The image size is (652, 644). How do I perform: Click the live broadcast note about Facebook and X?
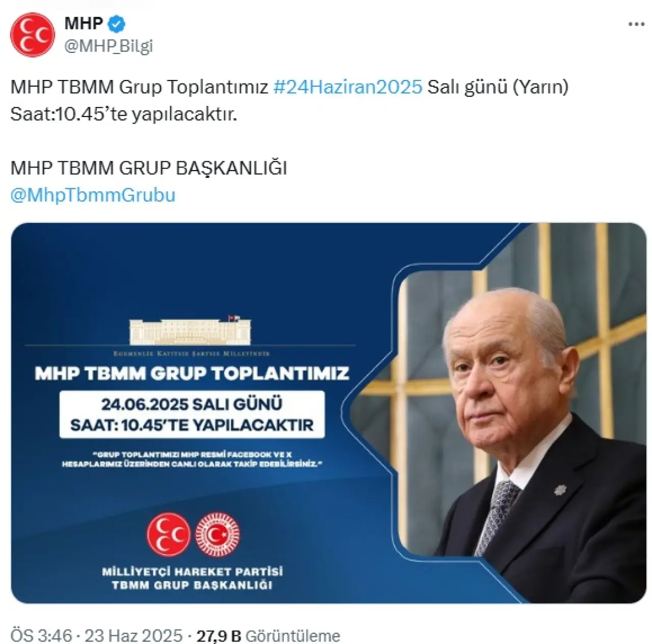click(192, 459)
